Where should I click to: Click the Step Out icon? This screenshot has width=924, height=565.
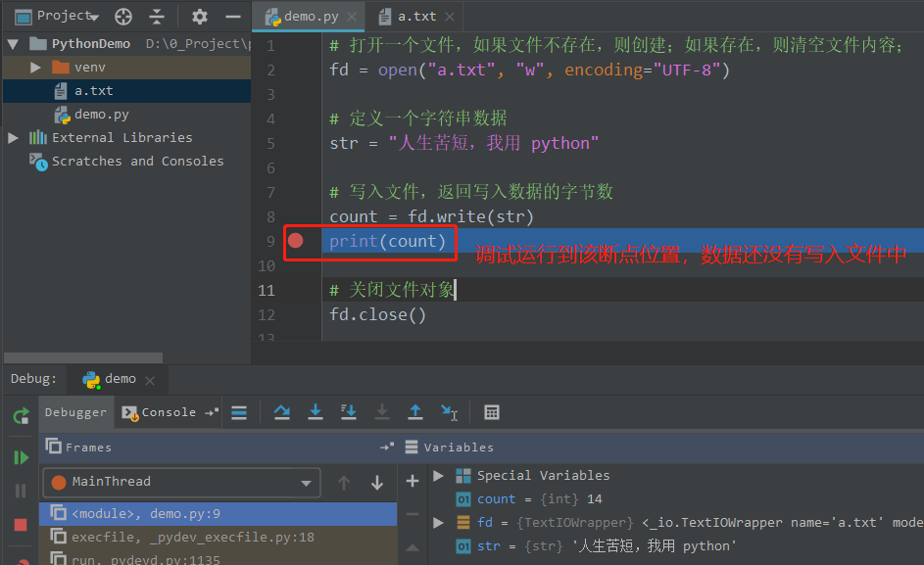[x=414, y=412]
